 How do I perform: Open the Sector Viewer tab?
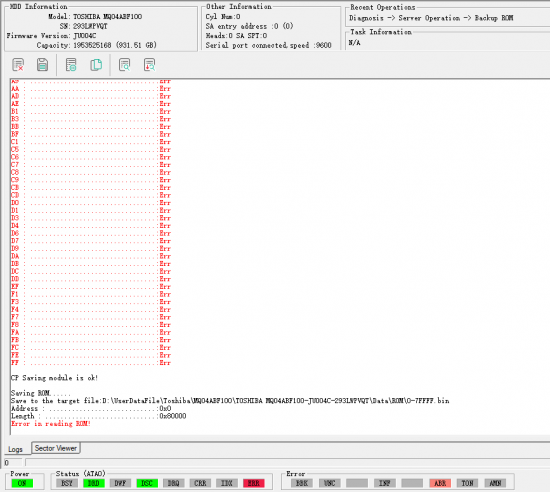[56, 448]
